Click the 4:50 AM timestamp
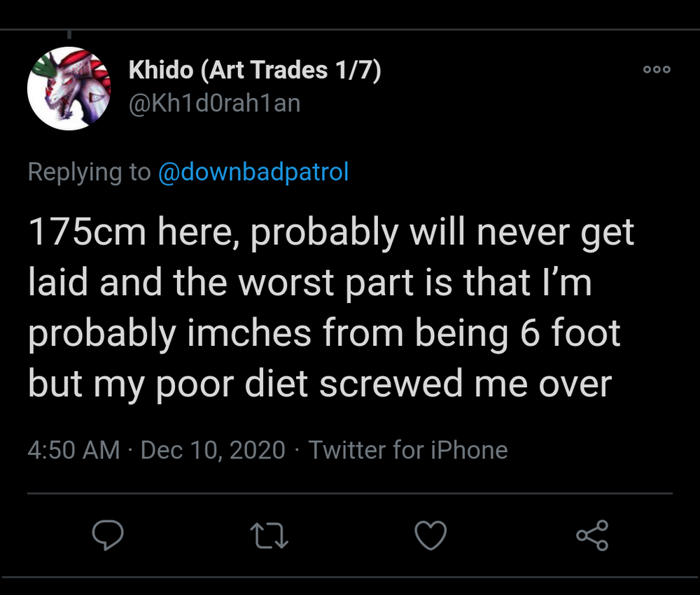This screenshot has height=595, width=700. coord(73,449)
